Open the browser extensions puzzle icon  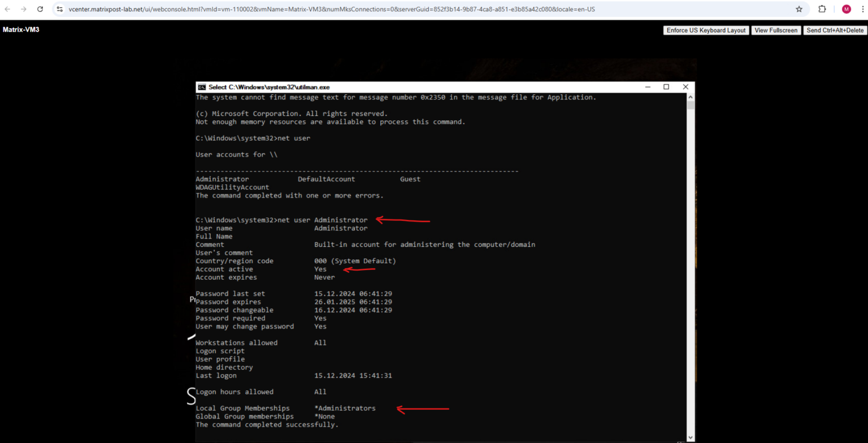click(x=822, y=9)
